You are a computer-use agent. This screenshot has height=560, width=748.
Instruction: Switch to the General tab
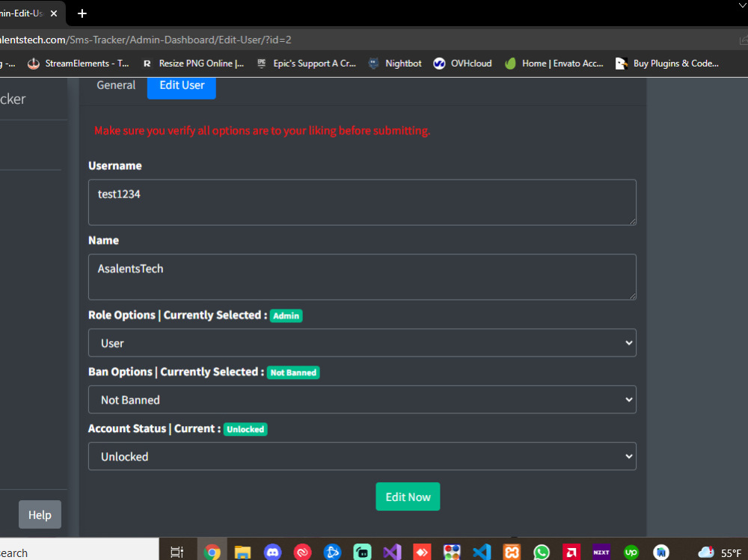click(x=116, y=85)
